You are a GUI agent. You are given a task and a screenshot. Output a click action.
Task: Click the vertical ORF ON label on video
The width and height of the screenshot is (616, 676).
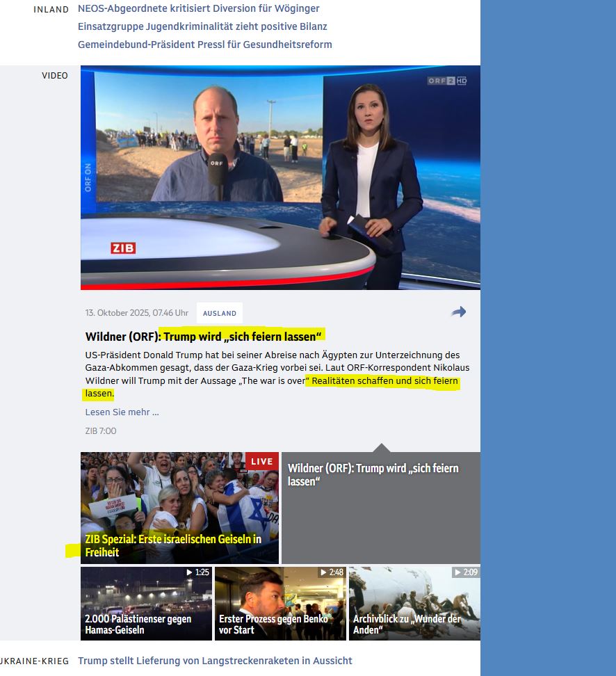coord(88,178)
